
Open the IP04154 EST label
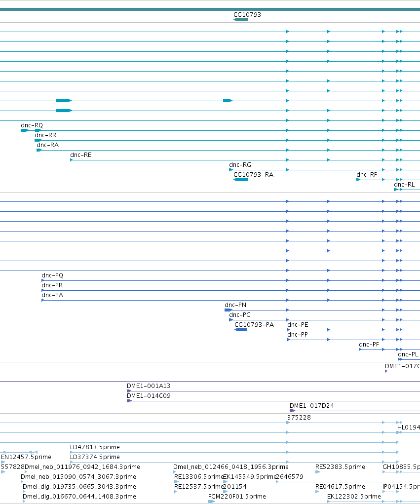401,487
